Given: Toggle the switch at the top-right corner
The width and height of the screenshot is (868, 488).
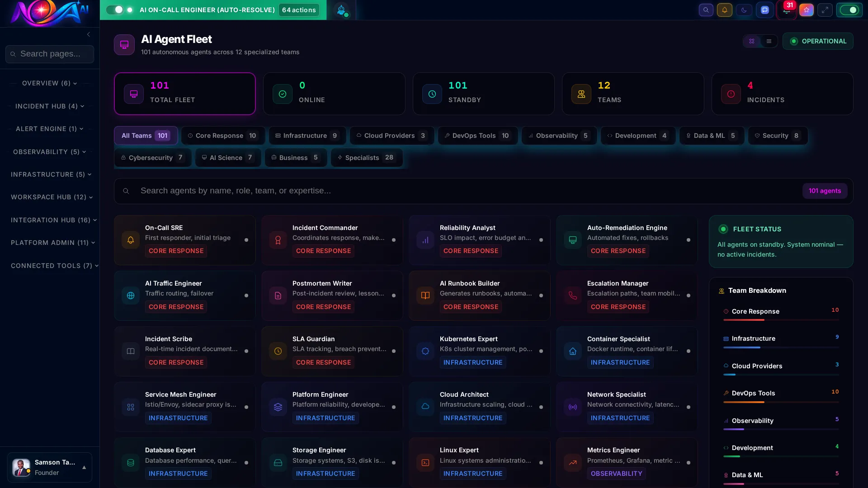Looking at the screenshot, I should point(849,9).
